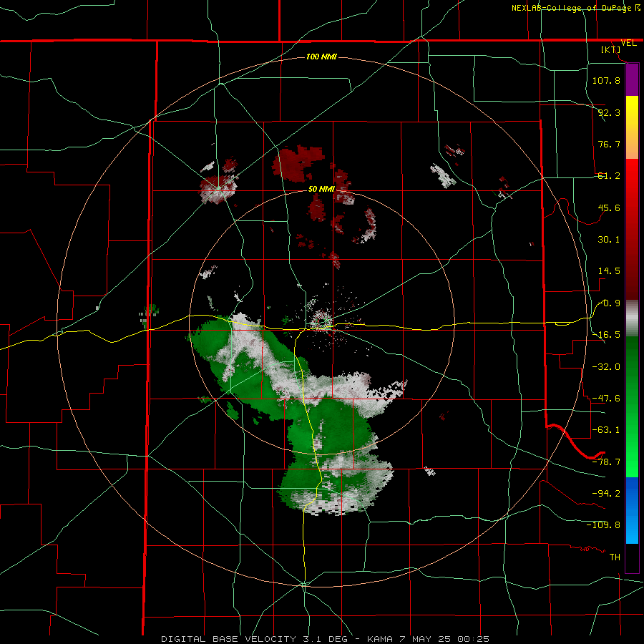Screen dimensions: 644x644
Task: Click the TH threshold label on the legend
Action: [x=615, y=557]
